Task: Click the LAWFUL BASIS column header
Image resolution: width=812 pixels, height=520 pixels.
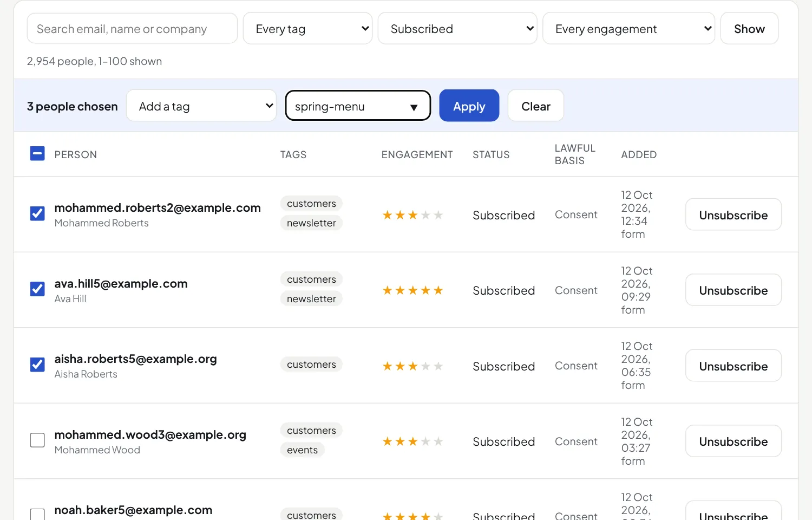Action: tap(575, 154)
